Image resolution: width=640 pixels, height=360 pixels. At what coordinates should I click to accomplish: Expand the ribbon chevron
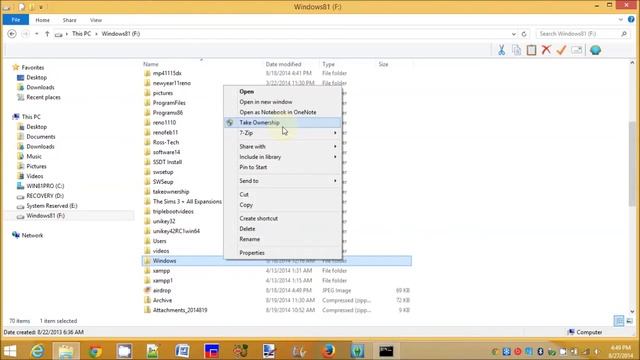pyautogui.click(x=620, y=20)
